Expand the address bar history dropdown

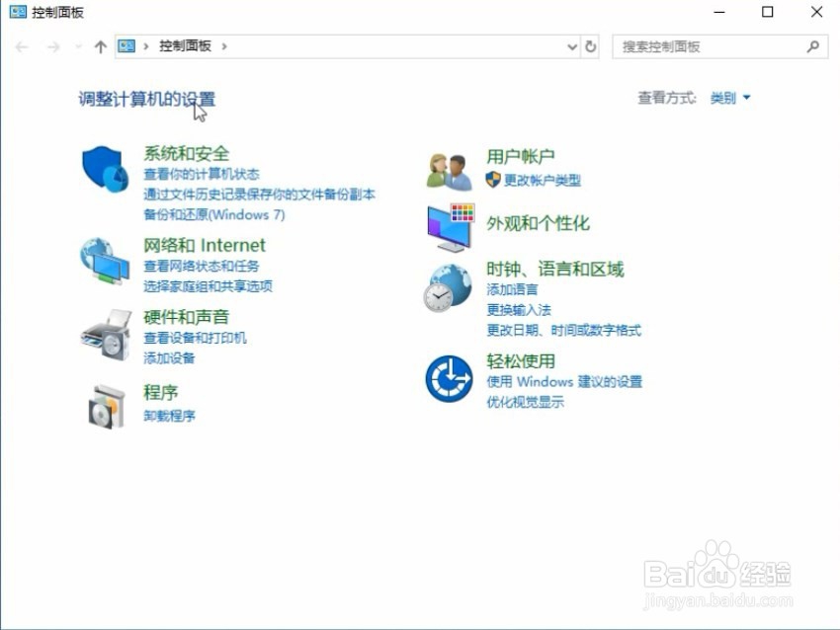pyautogui.click(x=572, y=46)
